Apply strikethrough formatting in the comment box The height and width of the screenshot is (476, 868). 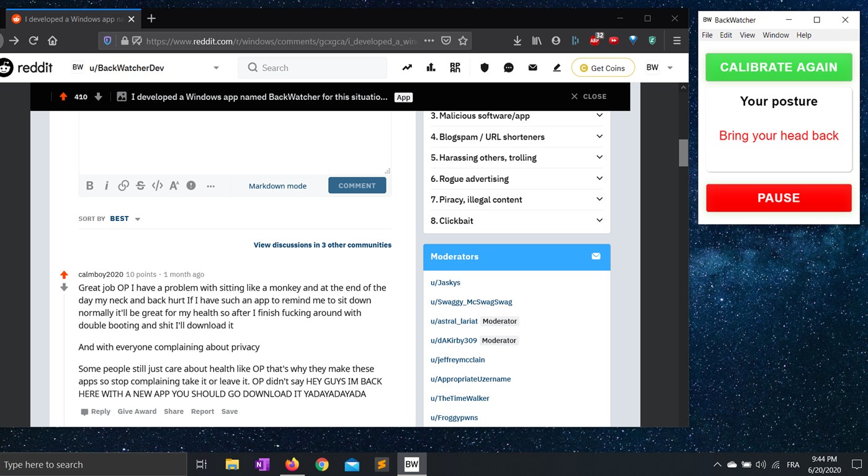click(140, 185)
